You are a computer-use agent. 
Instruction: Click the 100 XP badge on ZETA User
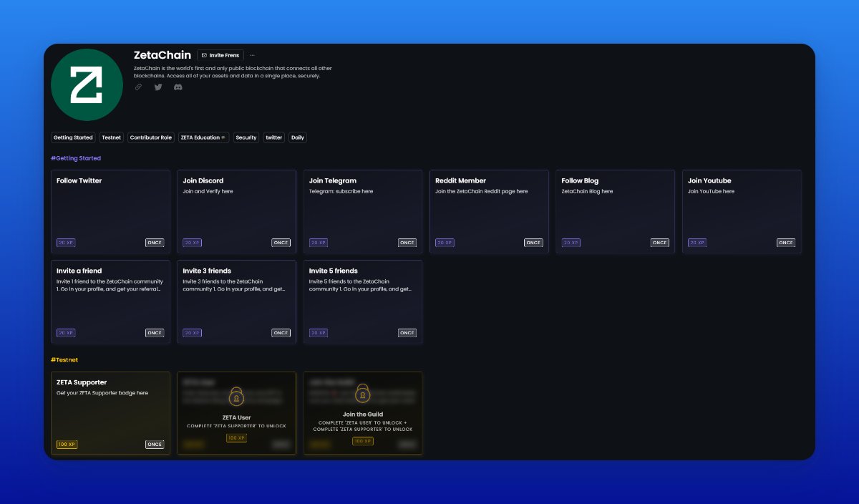click(236, 437)
